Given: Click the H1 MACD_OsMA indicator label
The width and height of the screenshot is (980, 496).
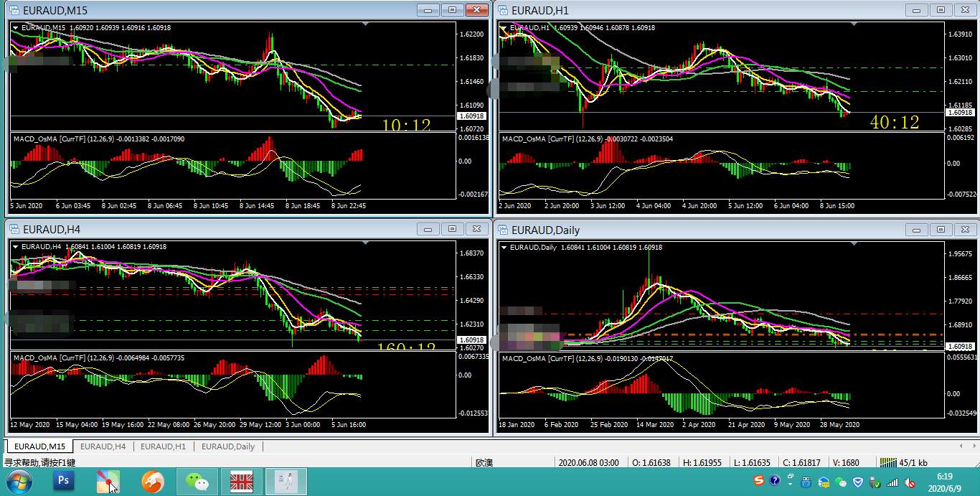Looking at the screenshot, I should pyautogui.click(x=589, y=139).
